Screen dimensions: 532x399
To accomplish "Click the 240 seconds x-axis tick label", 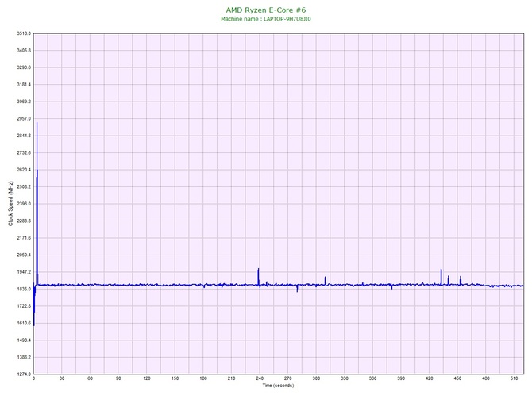I will 260,378.
